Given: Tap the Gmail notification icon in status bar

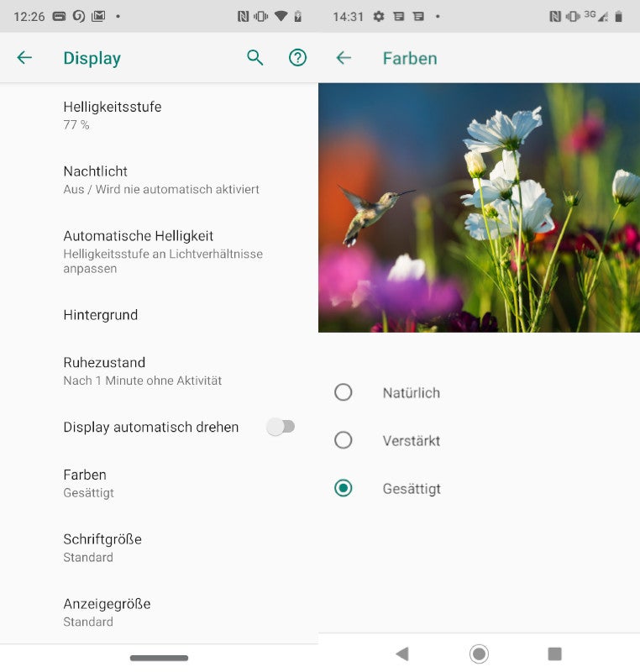Looking at the screenshot, I should [x=98, y=16].
